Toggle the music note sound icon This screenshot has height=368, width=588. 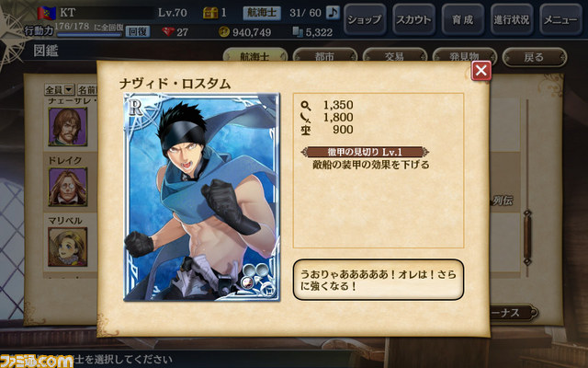pyautogui.click(x=333, y=13)
